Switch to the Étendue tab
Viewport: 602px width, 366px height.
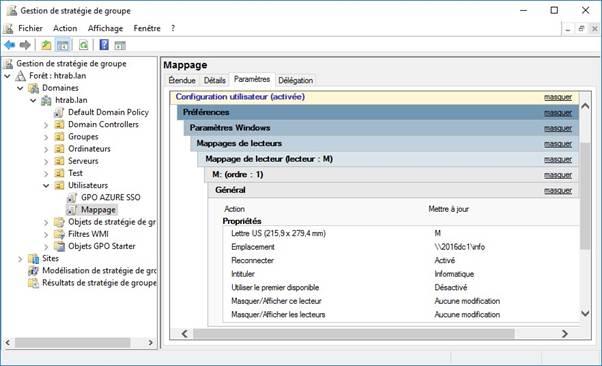pyautogui.click(x=182, y=80)
